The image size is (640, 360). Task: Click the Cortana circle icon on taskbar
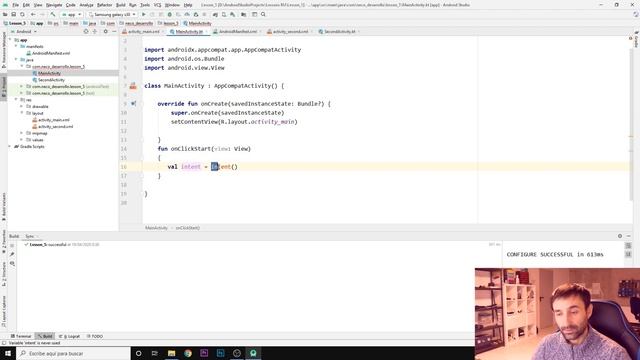click(138, 353)
